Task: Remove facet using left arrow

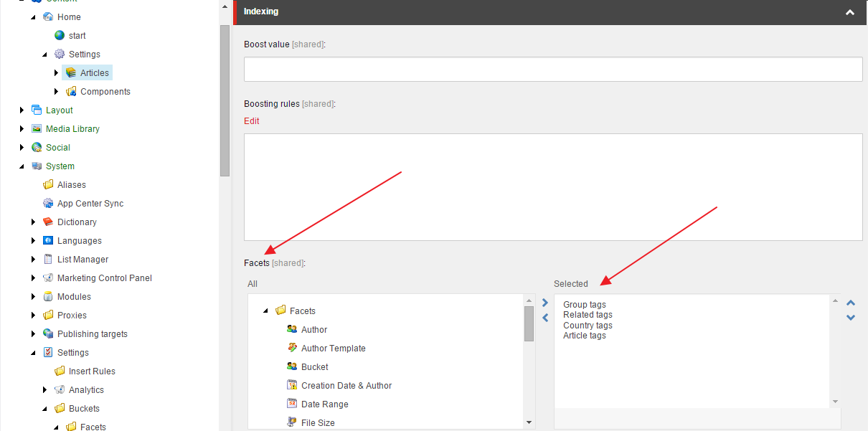Action: (545, 318)
